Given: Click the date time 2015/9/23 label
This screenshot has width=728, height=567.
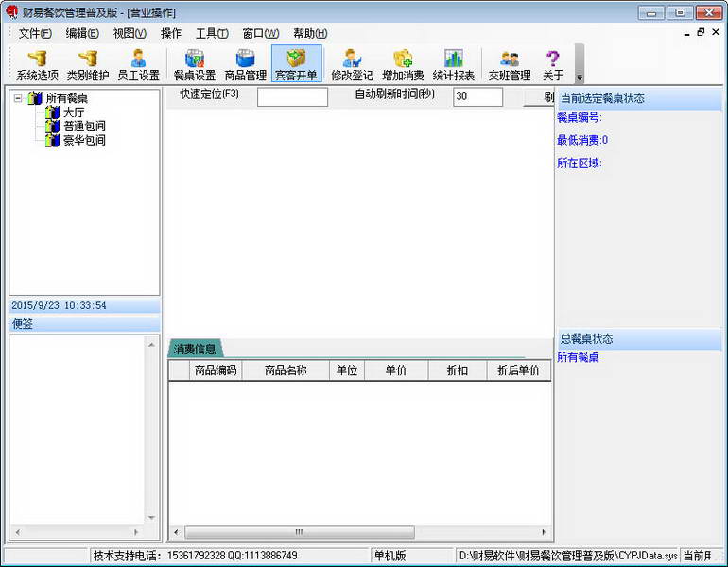Looking at the screenshot, I should 59,305.
